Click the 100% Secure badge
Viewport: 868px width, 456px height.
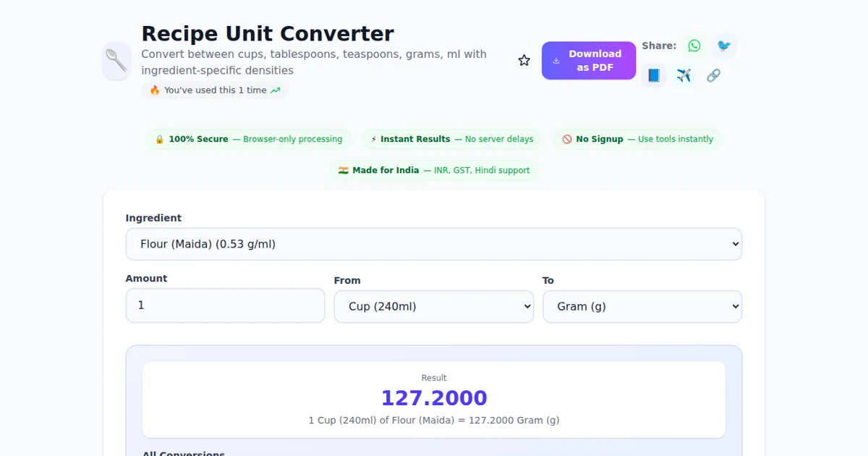248,139
